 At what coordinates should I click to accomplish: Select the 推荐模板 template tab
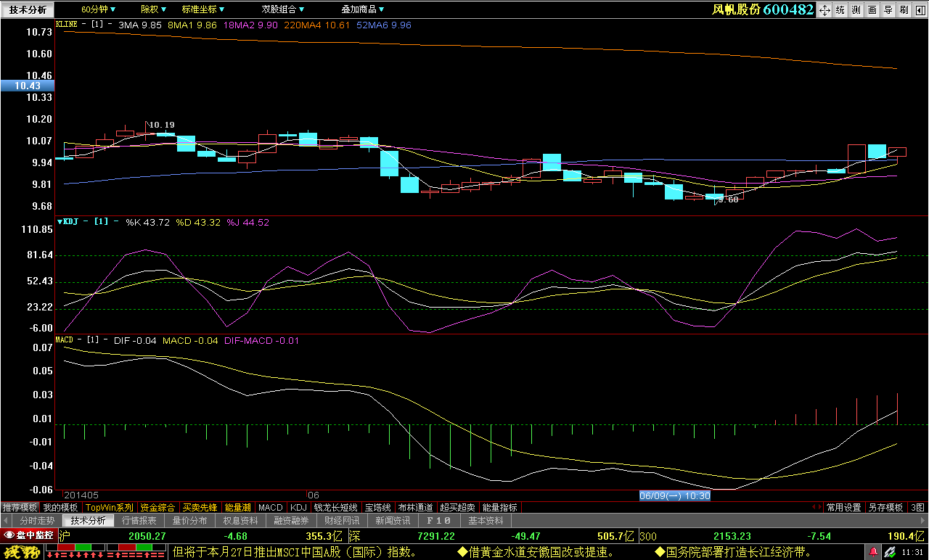(20, 508)
